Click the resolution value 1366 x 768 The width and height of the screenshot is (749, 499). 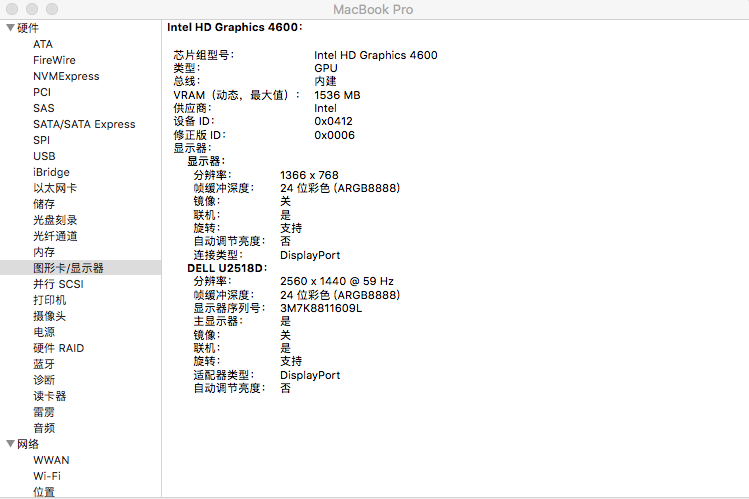pos(309,175)
